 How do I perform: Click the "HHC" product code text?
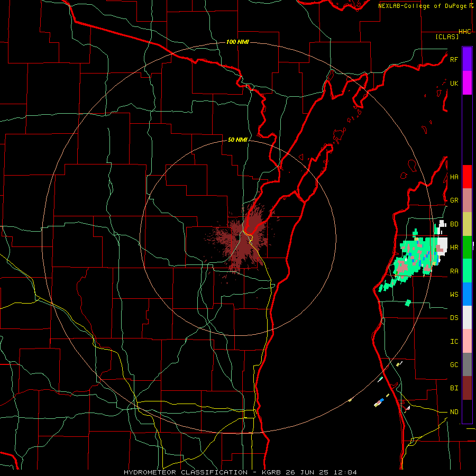pos(464,32)
